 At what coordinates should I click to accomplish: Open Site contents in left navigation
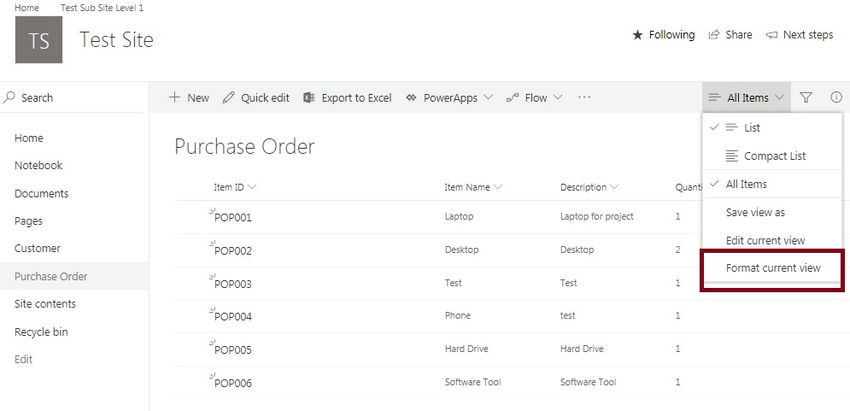click(x=45, y=304)
